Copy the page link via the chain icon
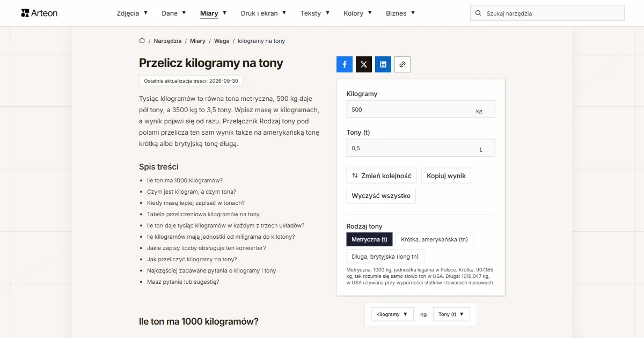 point(402,64)
